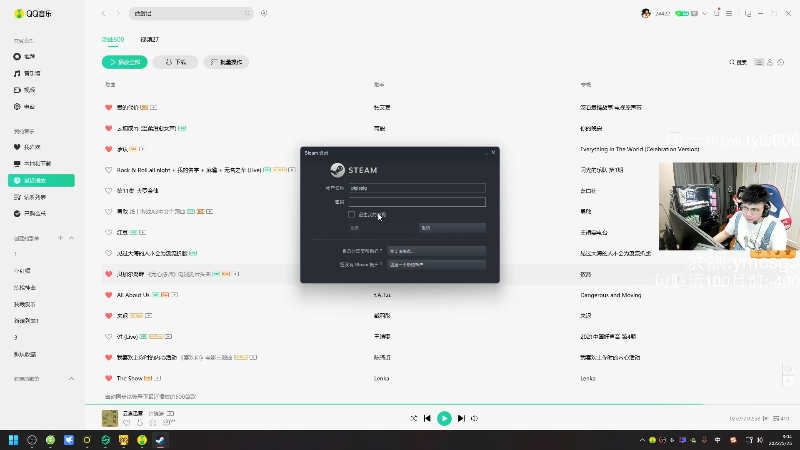Viewport: 800px width, 450px height.
Task: Switch to list view icon in song list header
Action: (x=759, y=62)
